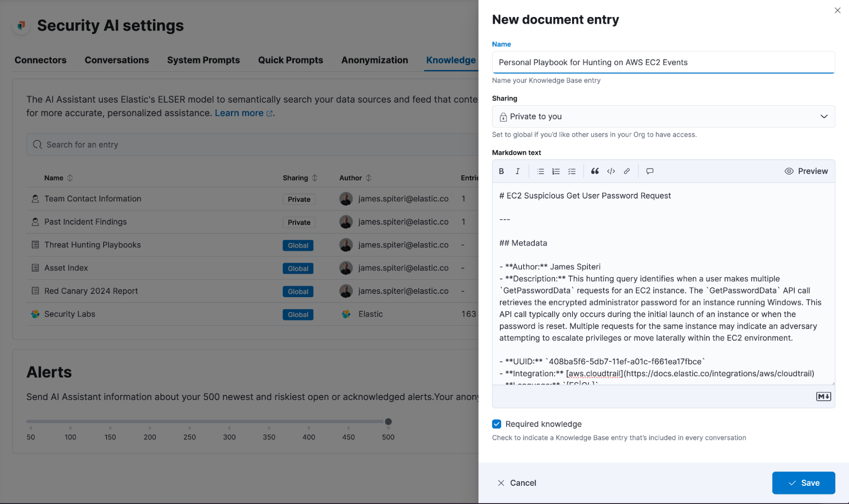849x504 pixels.
Task: Click inside the Markdown text editor
Action: coord(663,284)
